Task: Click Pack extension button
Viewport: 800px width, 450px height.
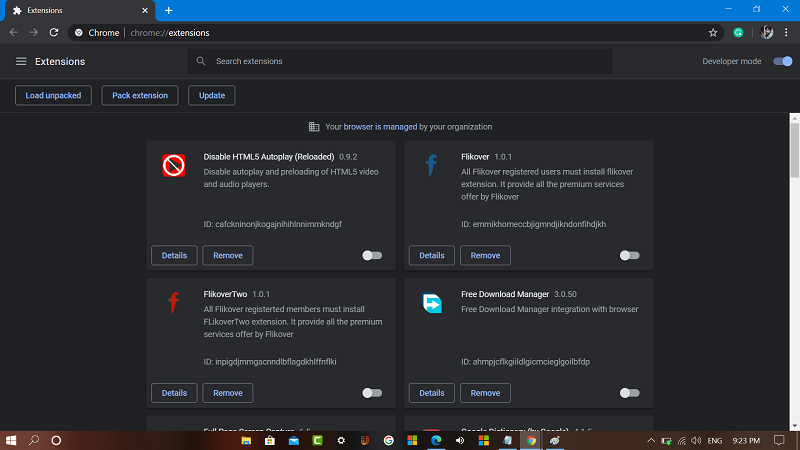Action: point(140,95)
